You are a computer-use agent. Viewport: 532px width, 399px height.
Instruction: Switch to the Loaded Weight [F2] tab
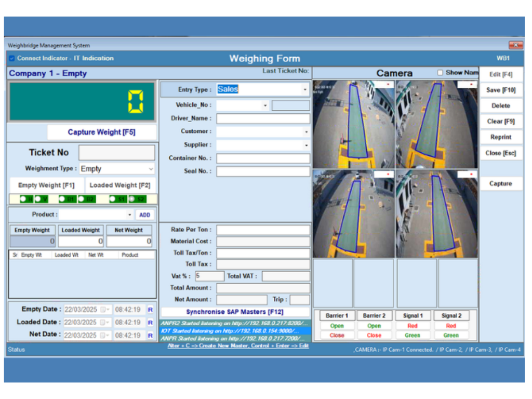(x=120, y=185)
